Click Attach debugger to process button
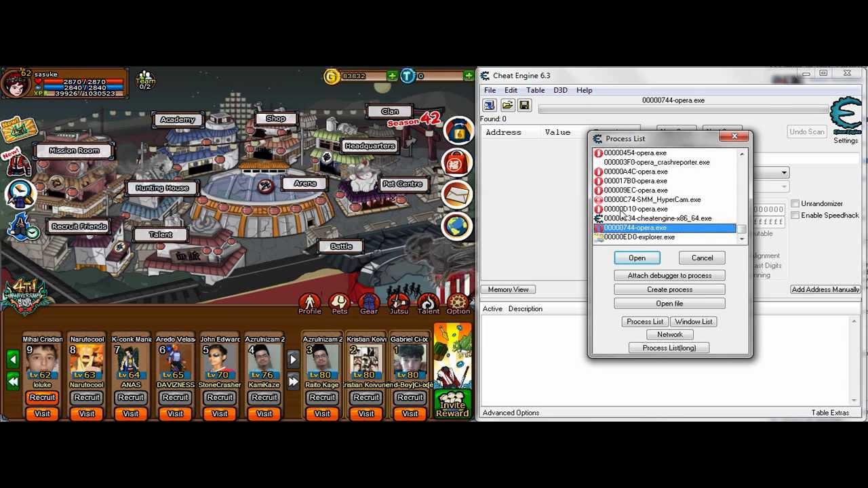This screenshot has width=868, height=488. 669,275
